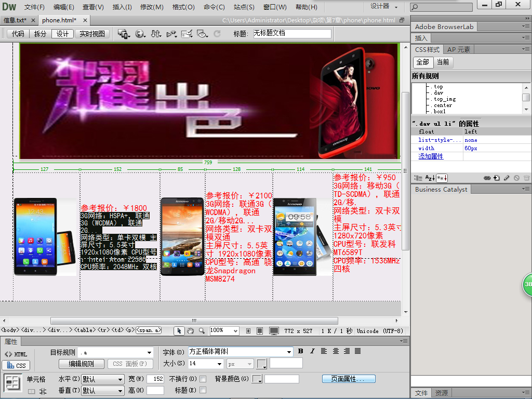Switch to mobile size window icon

tap(248, 331)
